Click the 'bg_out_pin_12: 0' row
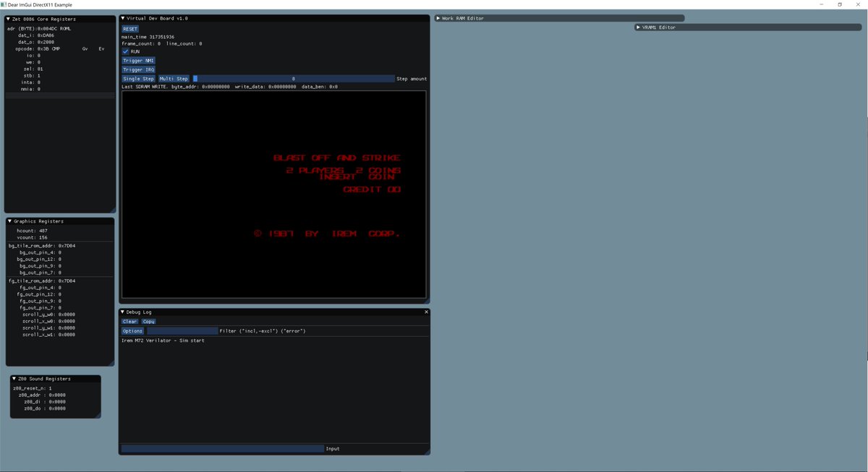 (x=39, y=259)
